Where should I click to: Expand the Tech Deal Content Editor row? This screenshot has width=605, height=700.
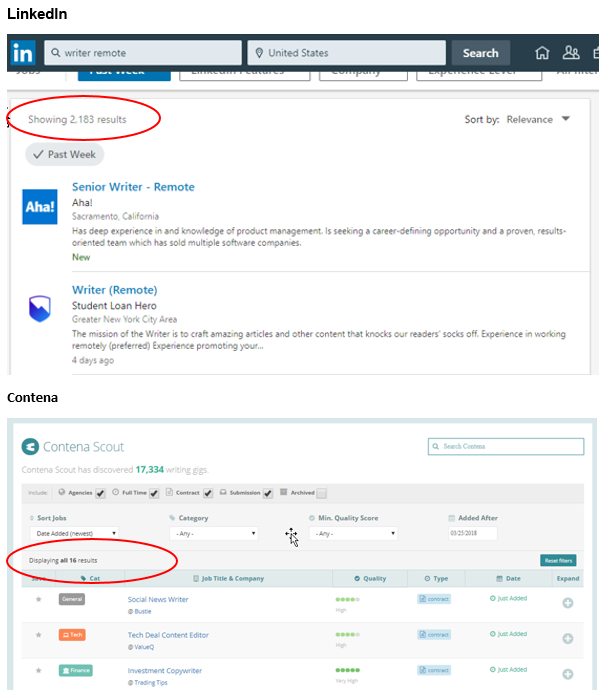coord(567,638)
